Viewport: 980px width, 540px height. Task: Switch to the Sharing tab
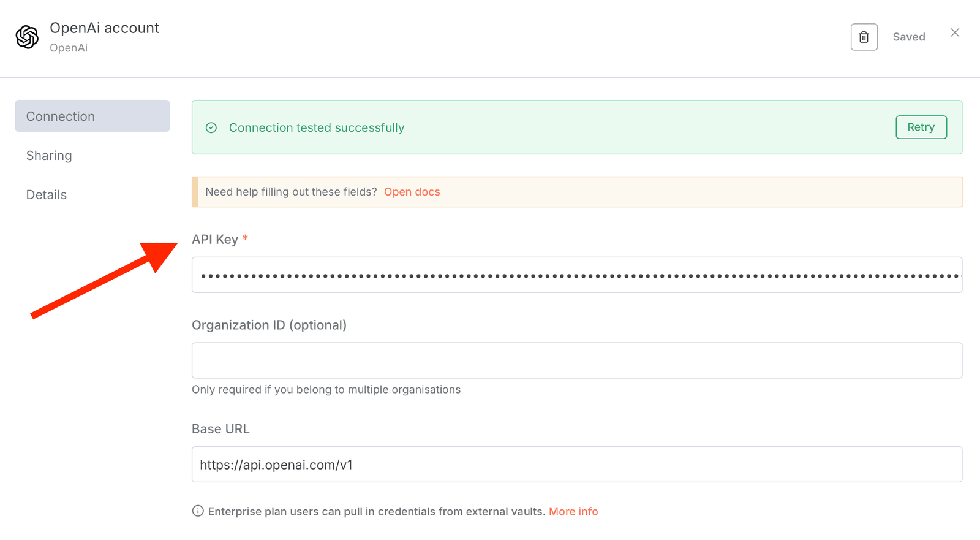(49, 156)
